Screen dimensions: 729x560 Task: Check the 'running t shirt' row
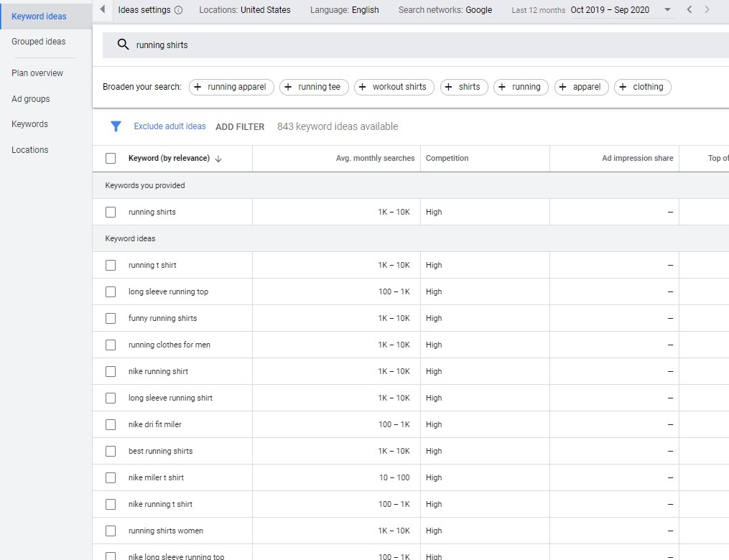pyautogui.click(x=111, y=265)
